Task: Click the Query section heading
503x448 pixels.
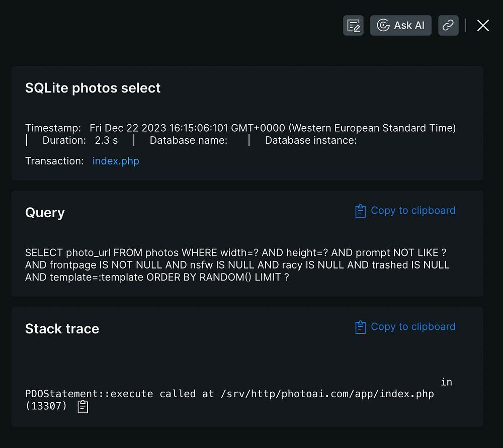Action: point(45,213)
